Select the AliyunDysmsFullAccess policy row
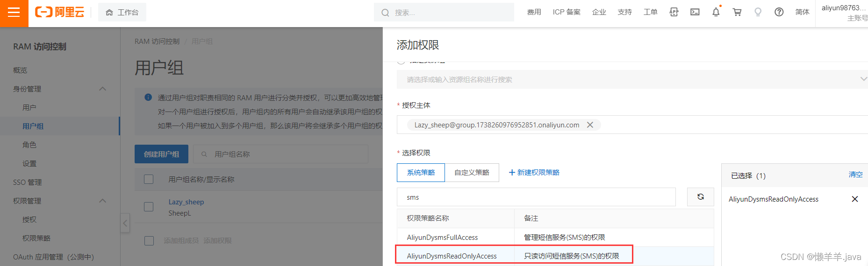 (x=555, y=238)
